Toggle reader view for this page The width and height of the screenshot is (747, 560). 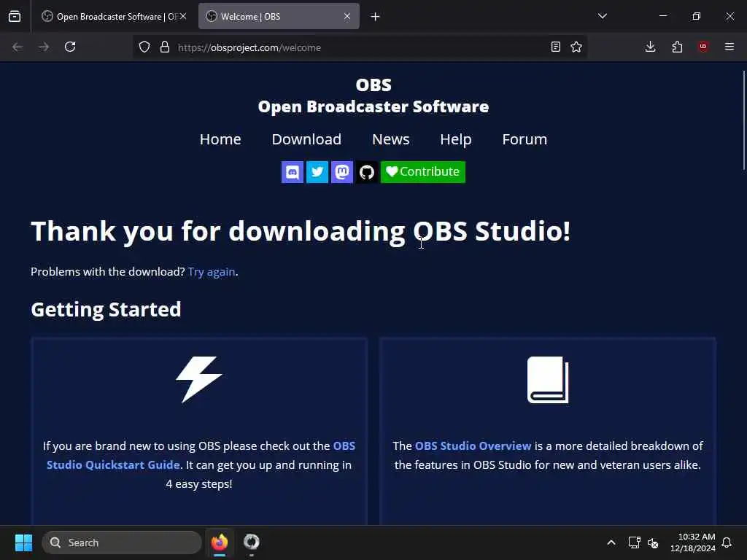click(x=555, y=47)
